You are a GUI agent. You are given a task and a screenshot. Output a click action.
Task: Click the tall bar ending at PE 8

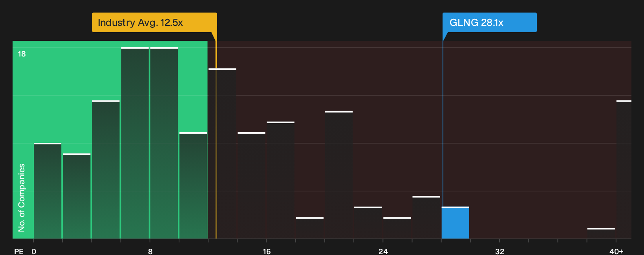(x=135, y=143)
